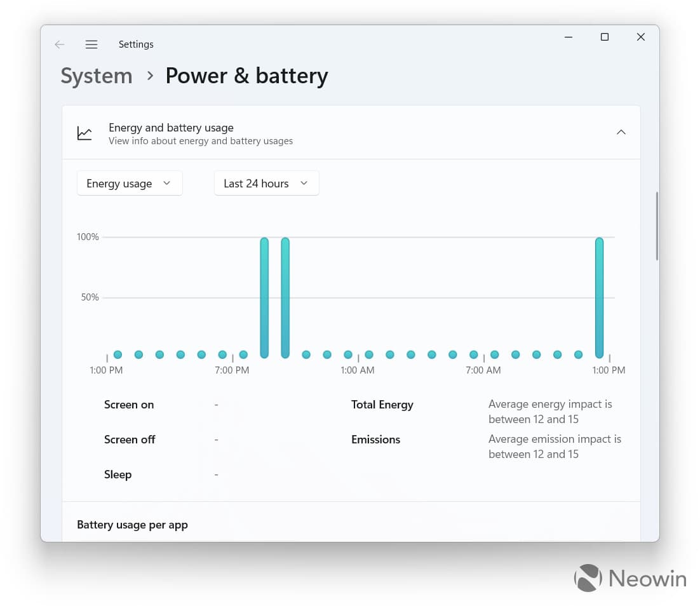Open the hamburger navigation menu
The height and width of the screenshot is (606, 700).
(x=91, y=44)
